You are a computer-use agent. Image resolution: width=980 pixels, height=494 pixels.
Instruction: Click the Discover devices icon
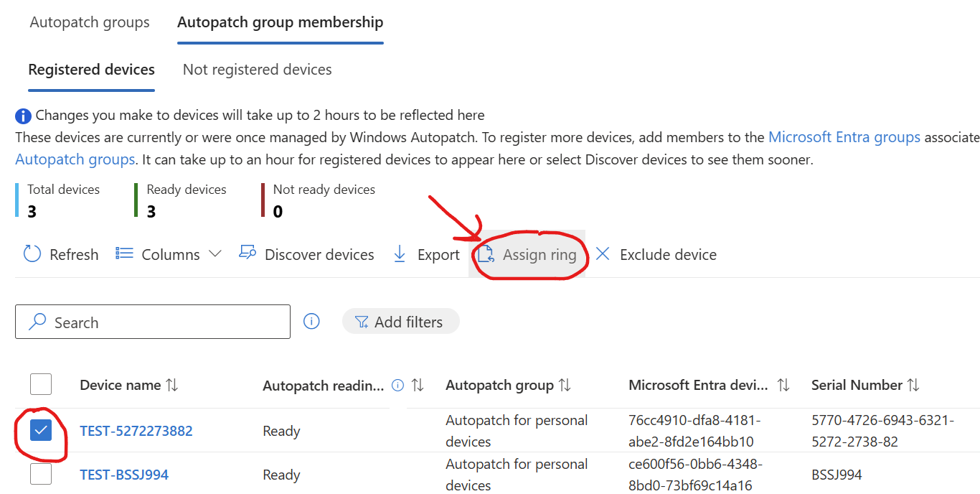point(248,253)
